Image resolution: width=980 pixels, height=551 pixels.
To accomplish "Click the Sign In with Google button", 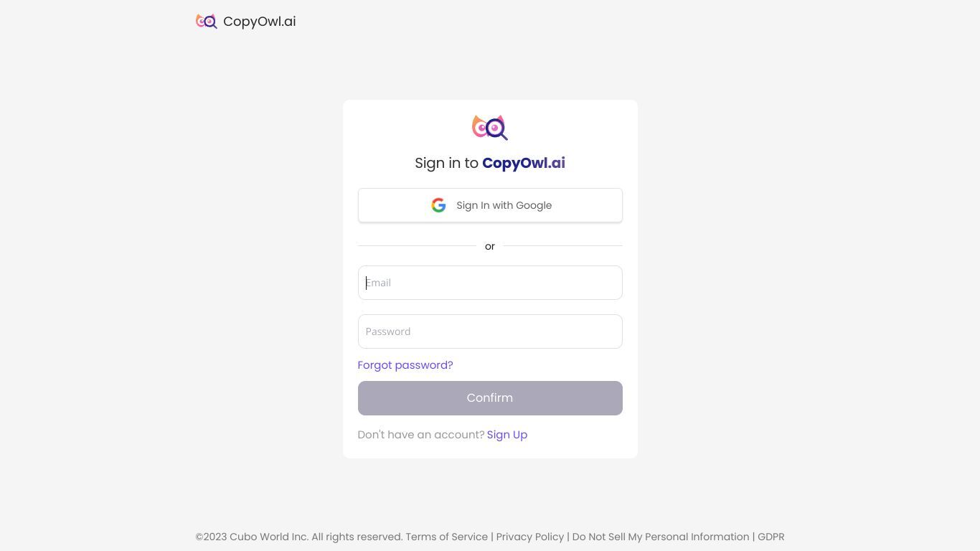I will [490, 205].
